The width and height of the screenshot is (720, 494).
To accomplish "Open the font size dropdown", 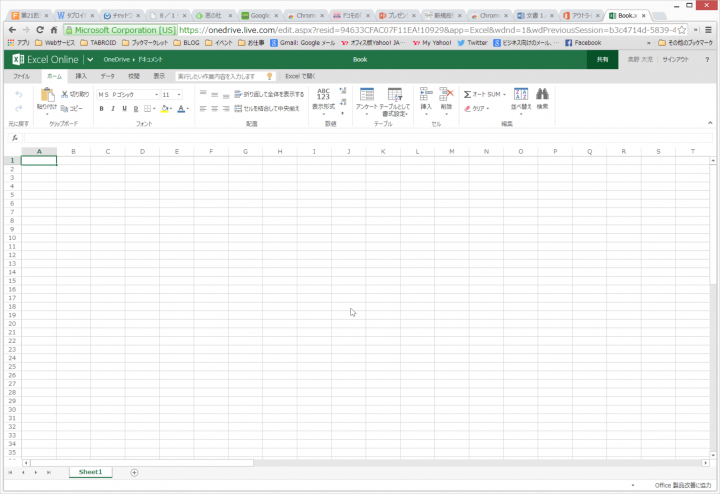I will (x=179, y=95).
